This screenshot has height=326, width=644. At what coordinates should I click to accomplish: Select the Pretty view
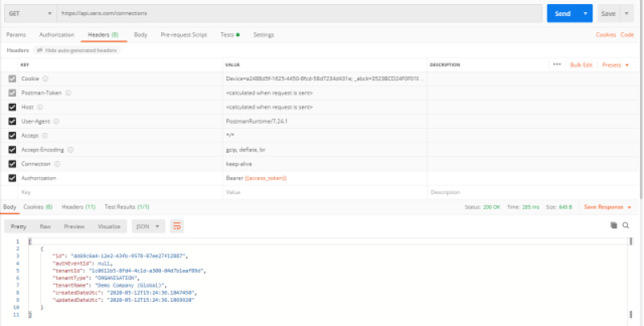pyautogui.click(x=19, y=227)
